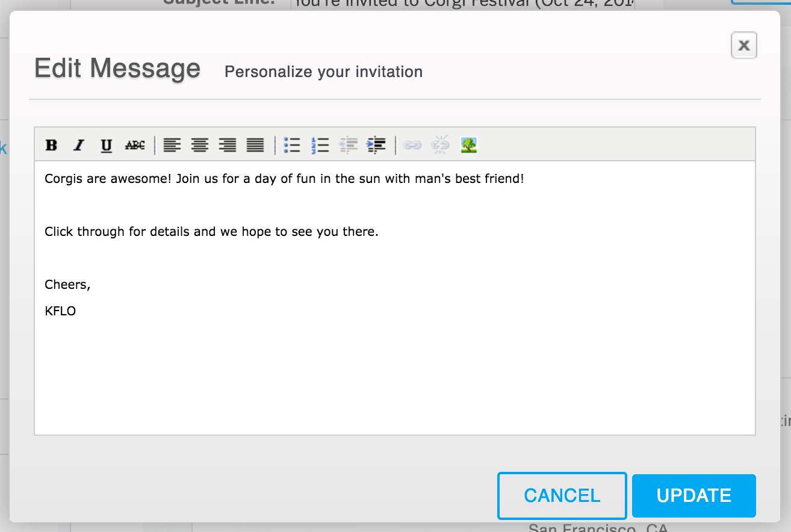Right-align the message text
Screen dimensions: 791x532
228,144
